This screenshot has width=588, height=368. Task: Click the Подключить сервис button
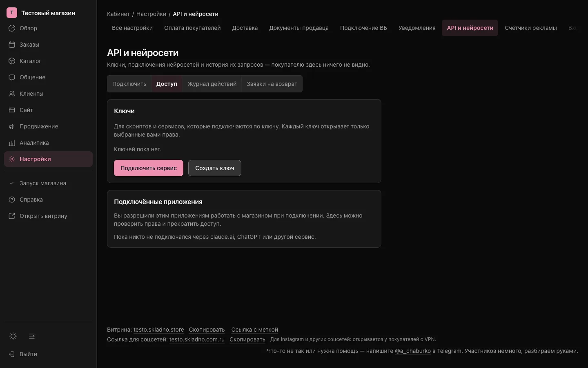coord(149,168)
